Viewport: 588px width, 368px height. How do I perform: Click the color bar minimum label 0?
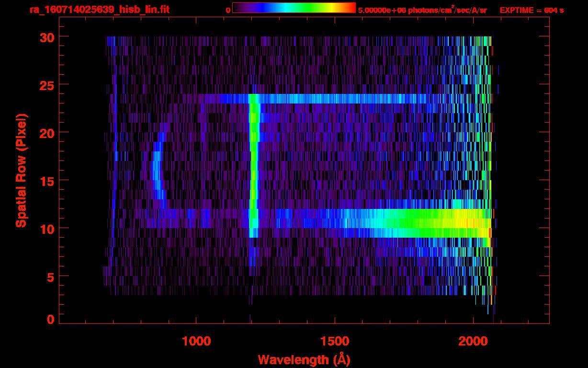(x=228, y=10)
